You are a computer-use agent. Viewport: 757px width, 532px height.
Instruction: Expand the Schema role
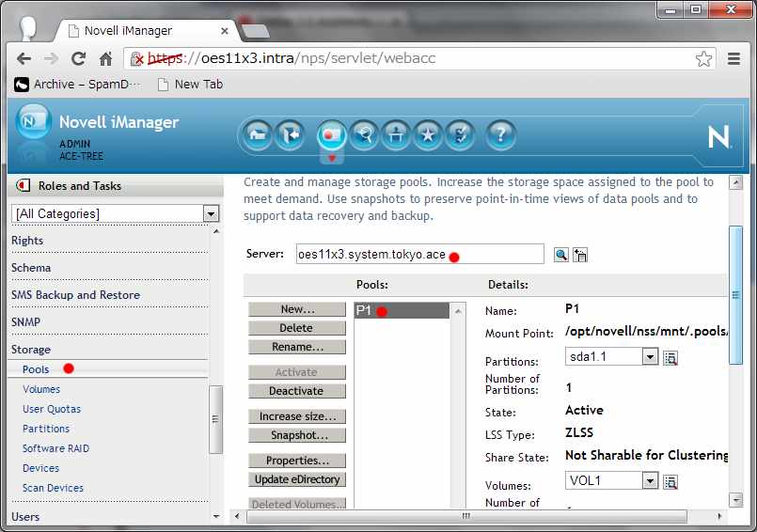point(31,268)
